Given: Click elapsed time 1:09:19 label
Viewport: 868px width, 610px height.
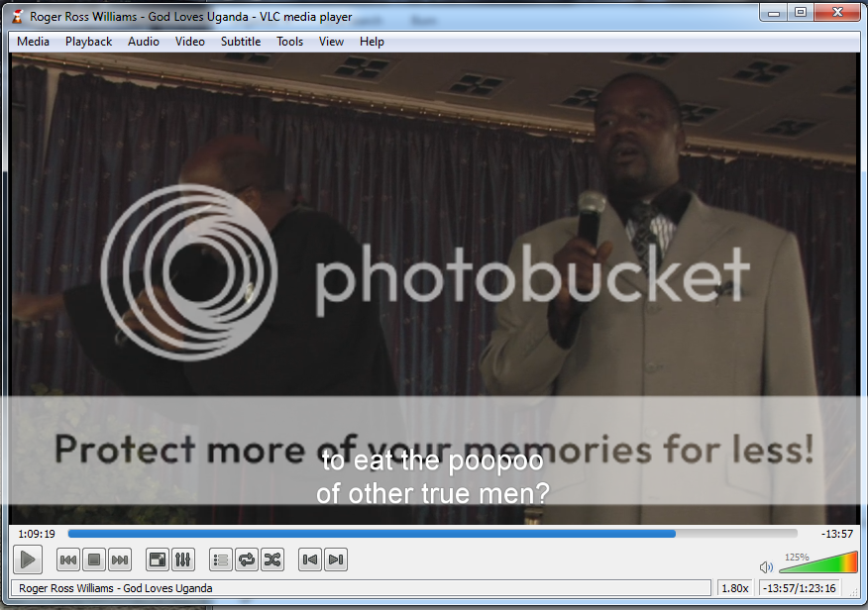Looking at the screenshot, I should pos(37,534).
